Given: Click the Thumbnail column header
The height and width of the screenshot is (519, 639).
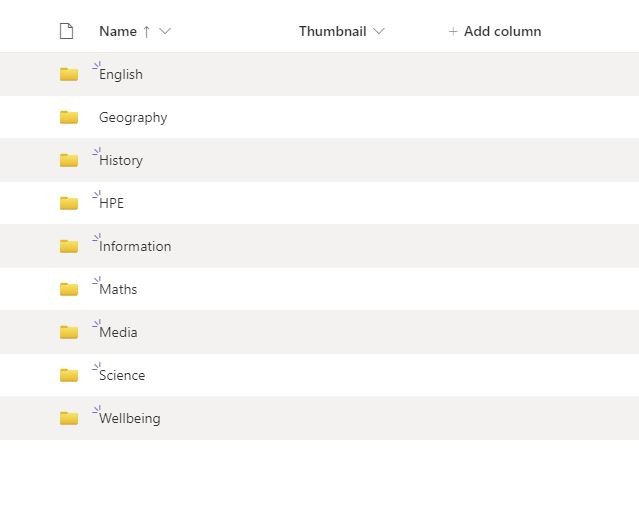Looking at the screenshot, I should click(x=333, y=31).
